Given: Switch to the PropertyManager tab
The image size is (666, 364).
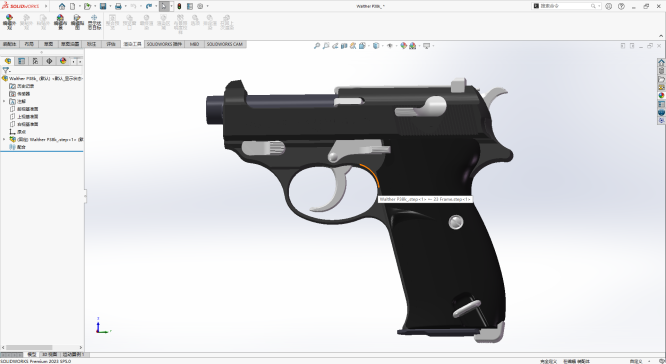Looking at the screenshot, I should pyautogui.click(x=21, y=61).
